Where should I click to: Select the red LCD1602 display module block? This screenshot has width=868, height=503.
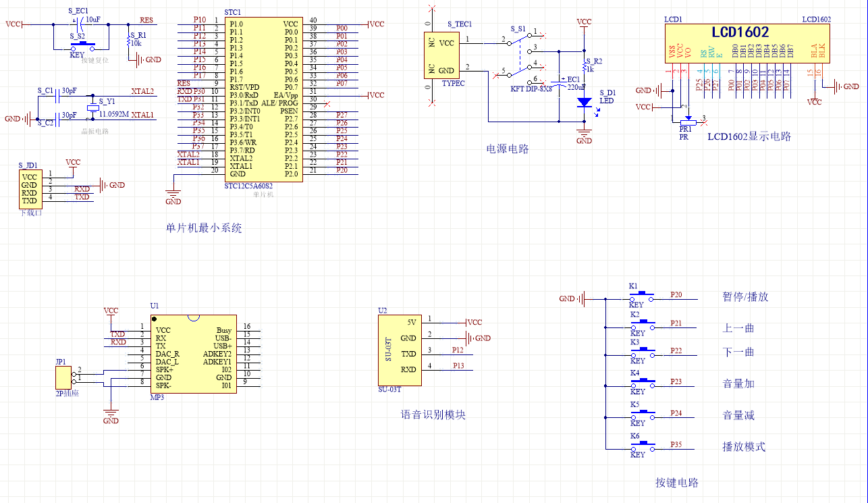coord(747,44)
